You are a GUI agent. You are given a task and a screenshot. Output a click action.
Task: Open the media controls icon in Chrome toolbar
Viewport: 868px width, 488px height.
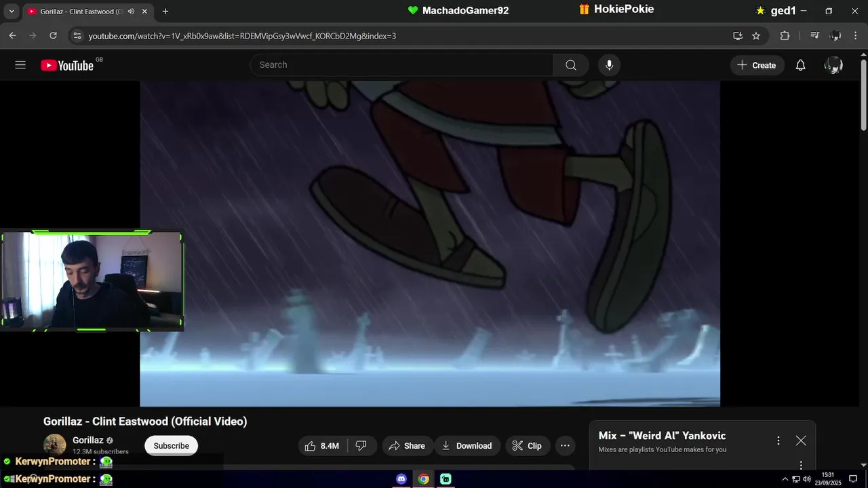[x=815, y=35]
